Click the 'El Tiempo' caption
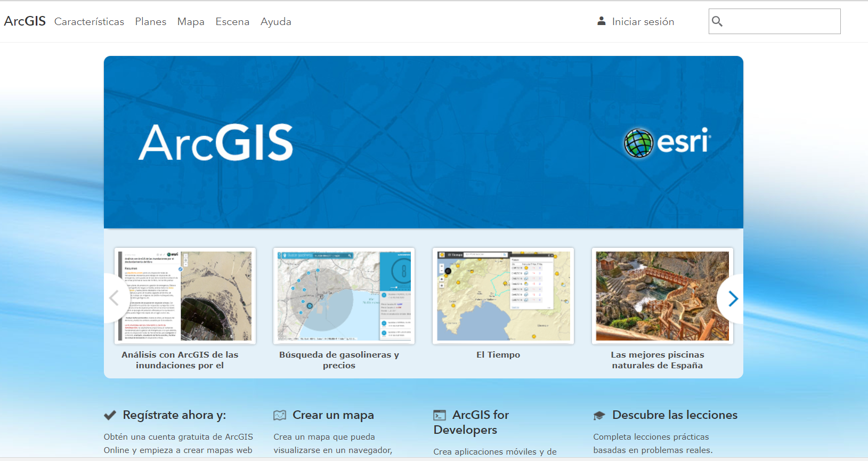 coord(498,354)
